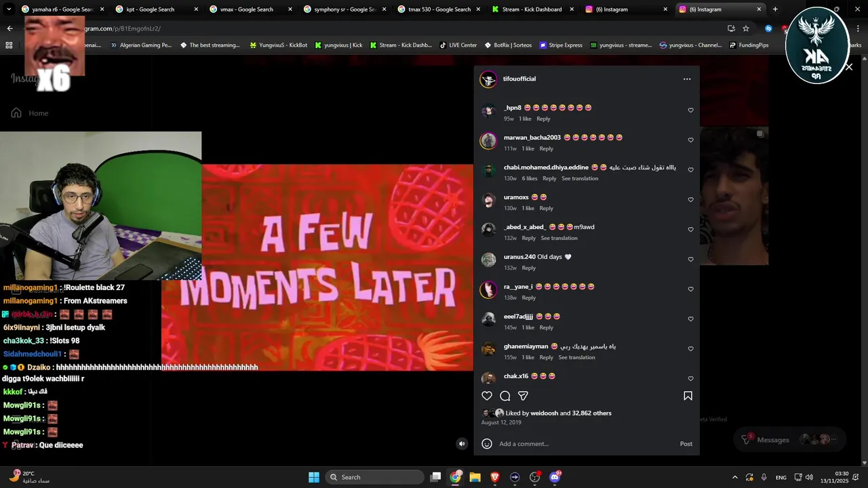Screen dimensions: 868x488
Task: Like the Instagram post with heart icon
Action: [x=487, y=396]
